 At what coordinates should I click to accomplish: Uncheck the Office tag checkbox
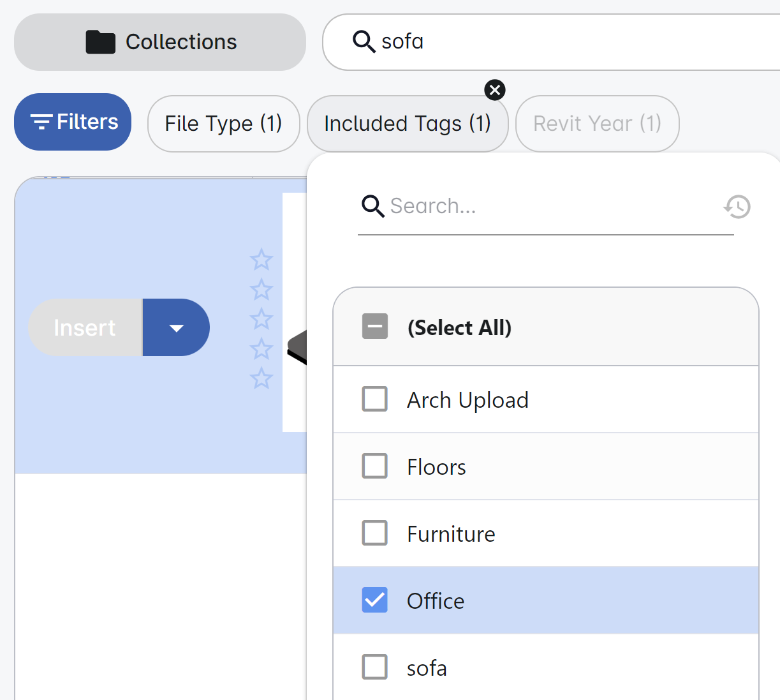point(375,600)
